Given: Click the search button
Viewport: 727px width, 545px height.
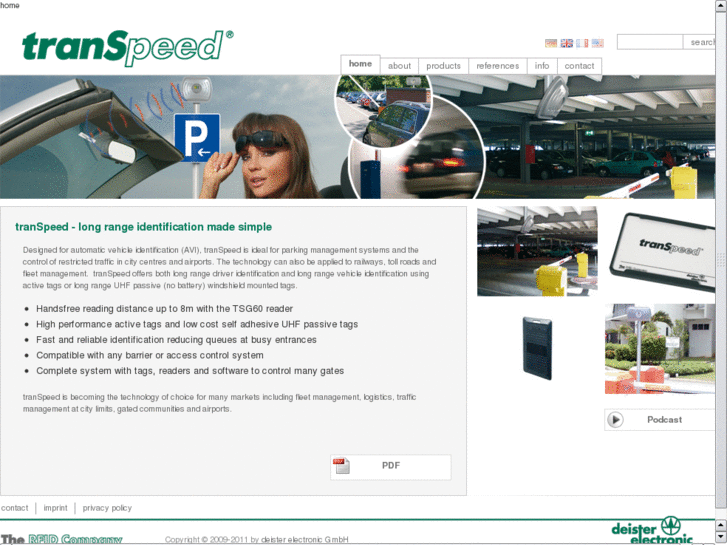Looking at the screenshot, I should pyautogui.click(x=699, y=42).
